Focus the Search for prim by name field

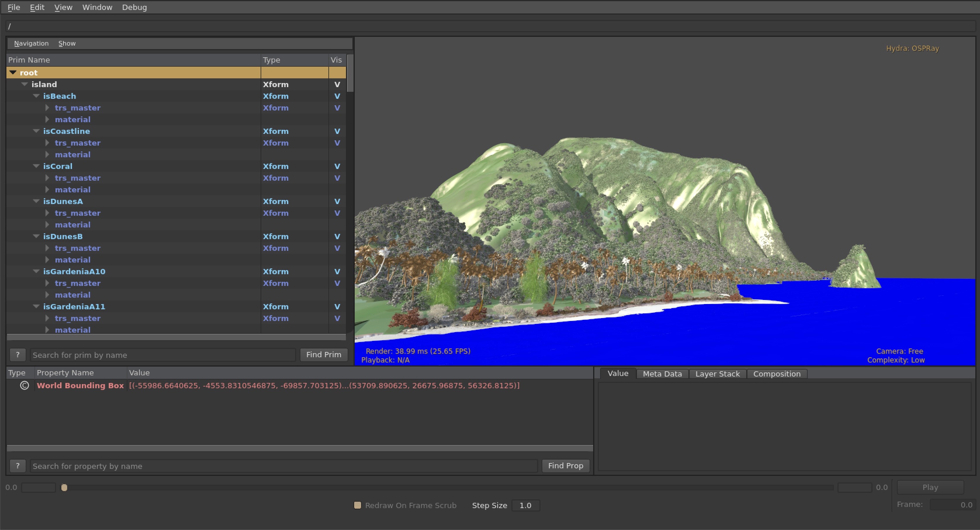point(163,355)
